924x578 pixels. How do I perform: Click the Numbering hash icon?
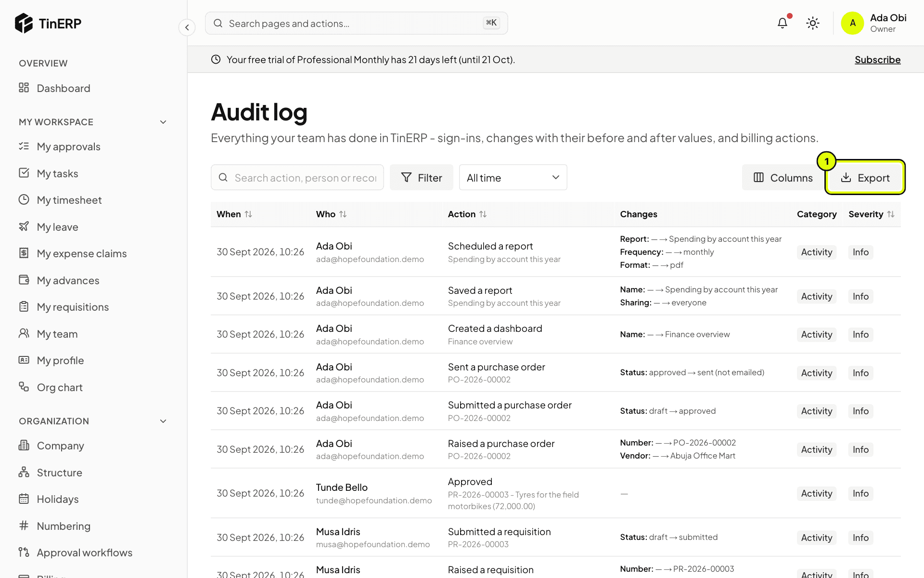pyautogui.click(x=24, y=525)
